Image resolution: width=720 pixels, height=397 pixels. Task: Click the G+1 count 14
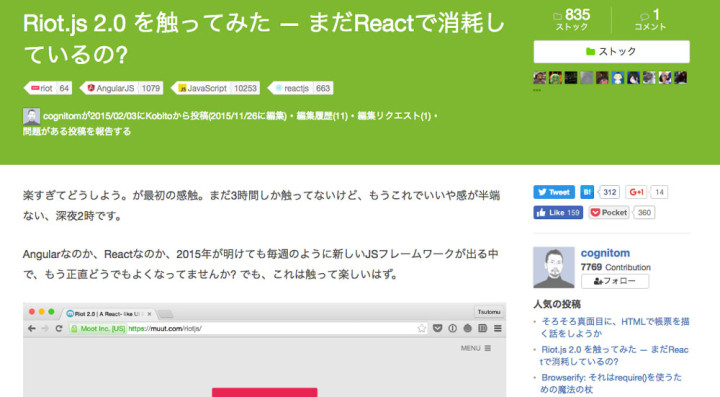click(x=659, y=192)
